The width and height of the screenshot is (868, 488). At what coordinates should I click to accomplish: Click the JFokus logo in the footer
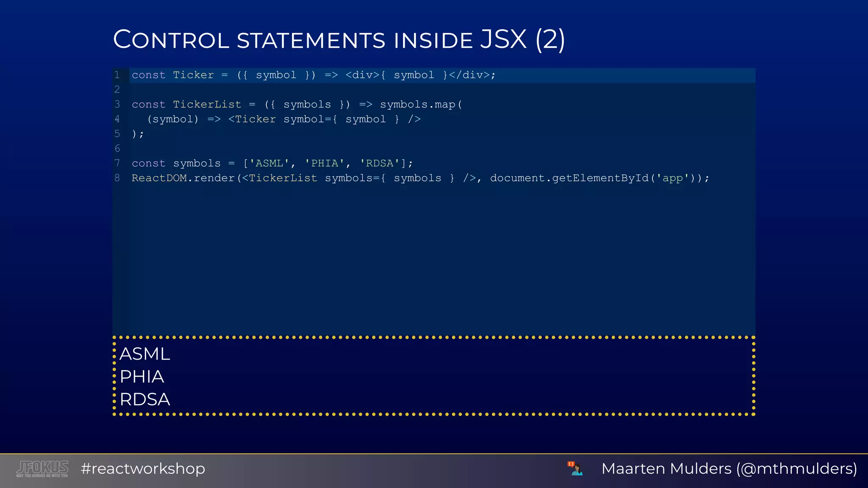click(x=42, y=469)
